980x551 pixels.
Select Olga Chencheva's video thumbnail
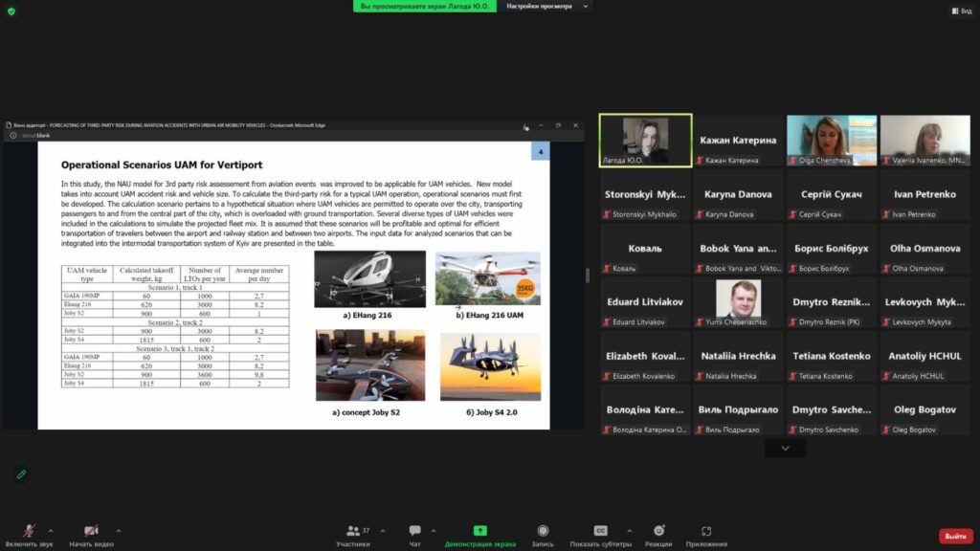point(831,140)
